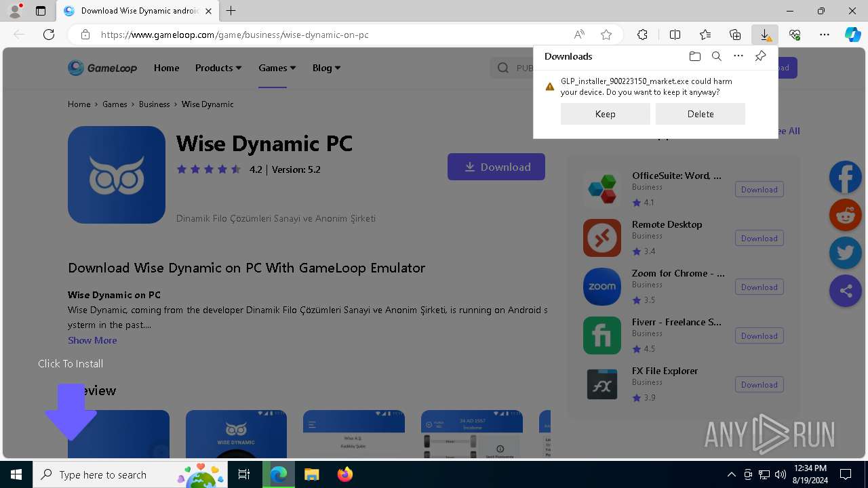Image resolution: width=868 pixels, height=488 pixels.
Task: Share page on Facebook
Action: point(846,178)
